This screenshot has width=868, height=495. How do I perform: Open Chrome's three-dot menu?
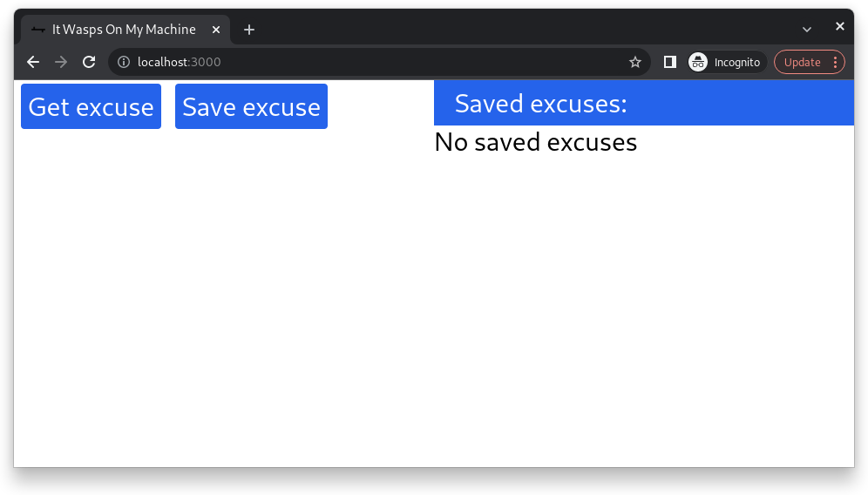click(x=836, y=62)
